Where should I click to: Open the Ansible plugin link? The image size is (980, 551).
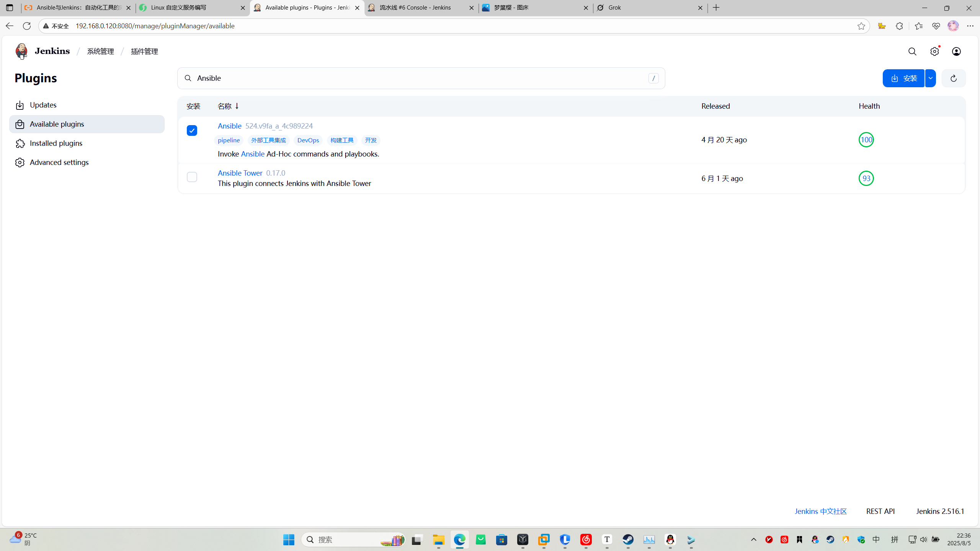coord(230,126)
